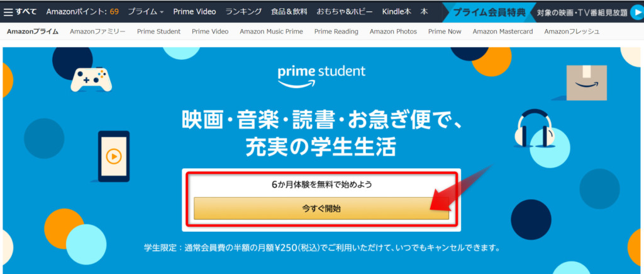Open the Prime Video top nav link
644x274 pixels.
tap(194, 11)
